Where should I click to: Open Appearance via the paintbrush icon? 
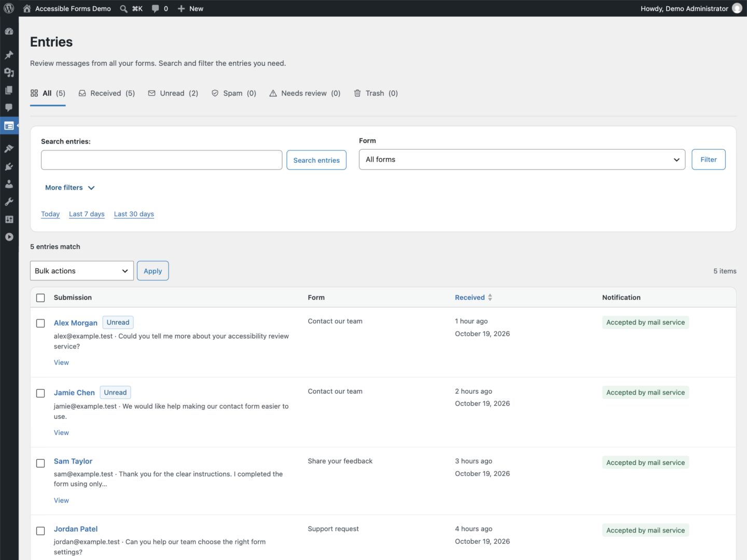[x=9, y=149]
